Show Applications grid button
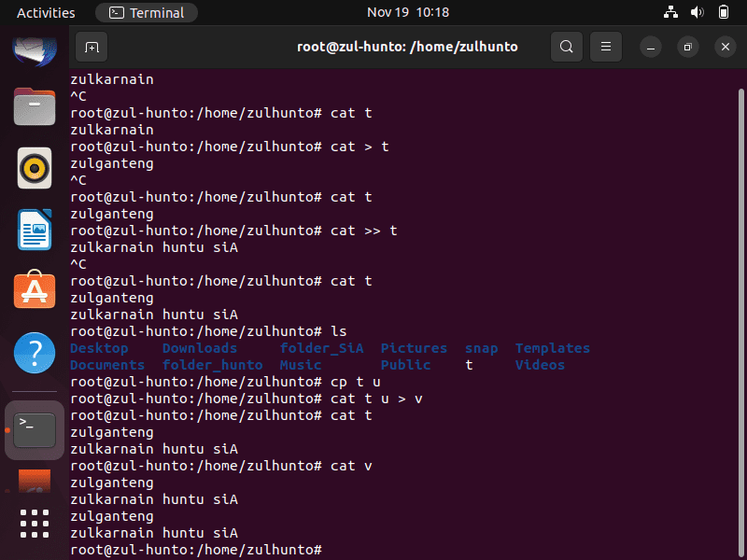Viewport: 747px width, 560px height. 35,524
